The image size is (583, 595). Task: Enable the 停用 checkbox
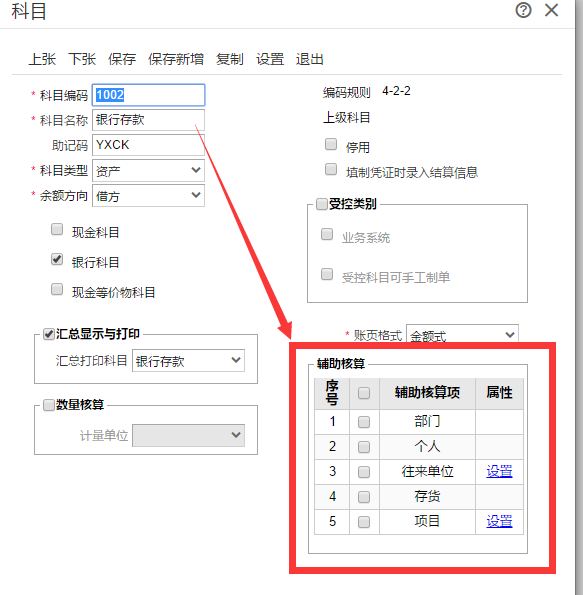click(x=331, y=144)
